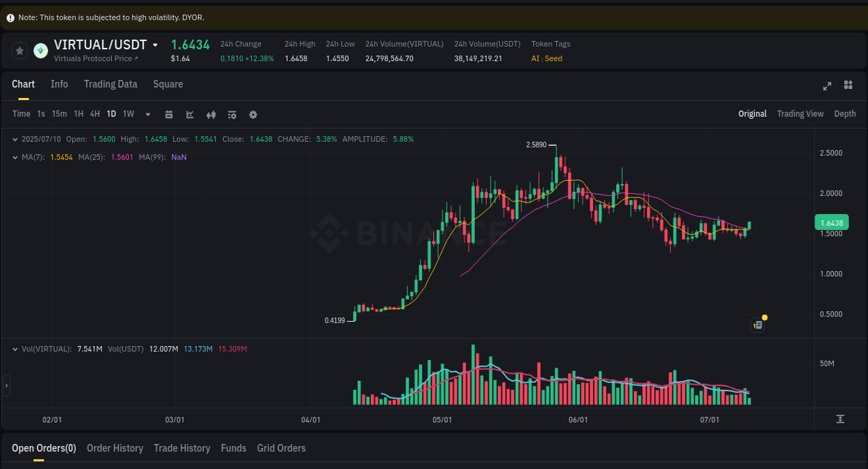Open the indicators settings icon
The width and height of the screenshot is (868, 469).
point(232,114)
